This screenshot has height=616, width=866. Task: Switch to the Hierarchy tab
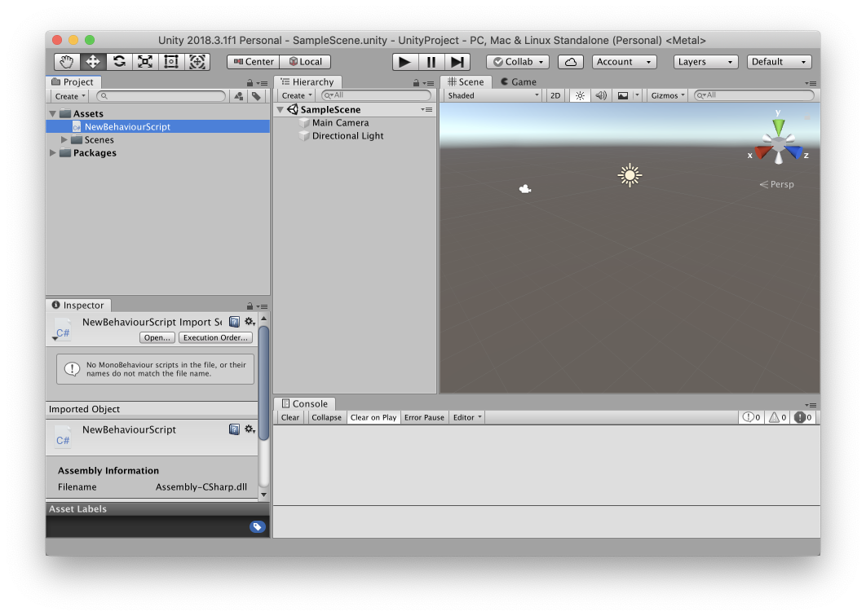tap(307, 81)
